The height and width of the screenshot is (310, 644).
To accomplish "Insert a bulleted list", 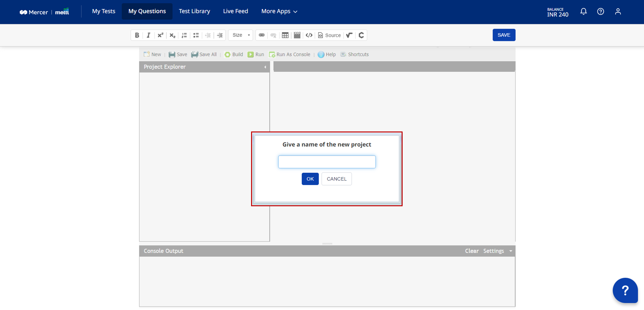I will [x=196, y=35].
